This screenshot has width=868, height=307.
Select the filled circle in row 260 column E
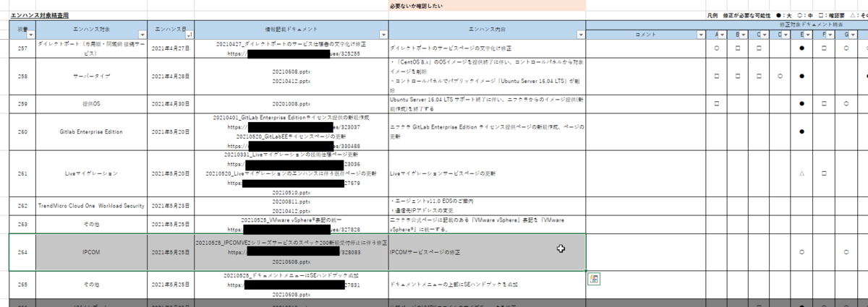coord(803,132)
